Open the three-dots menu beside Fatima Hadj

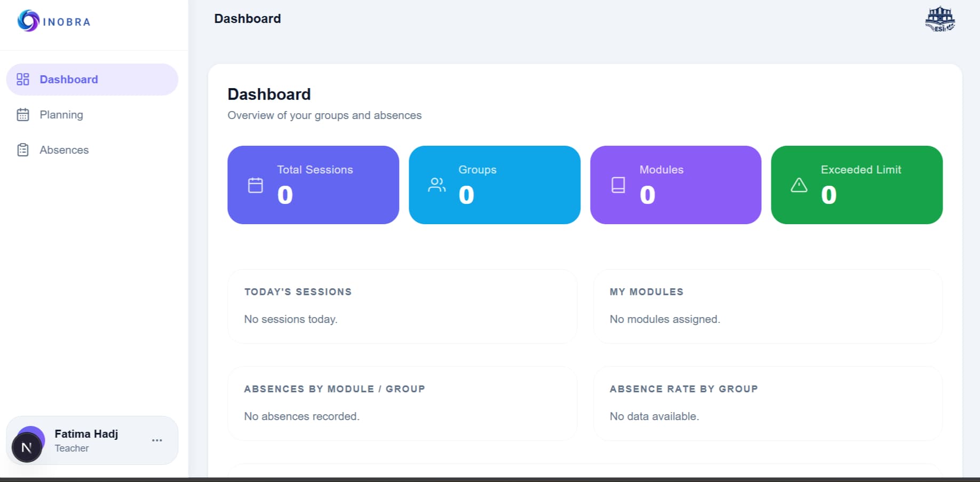[x=157, y=440]
